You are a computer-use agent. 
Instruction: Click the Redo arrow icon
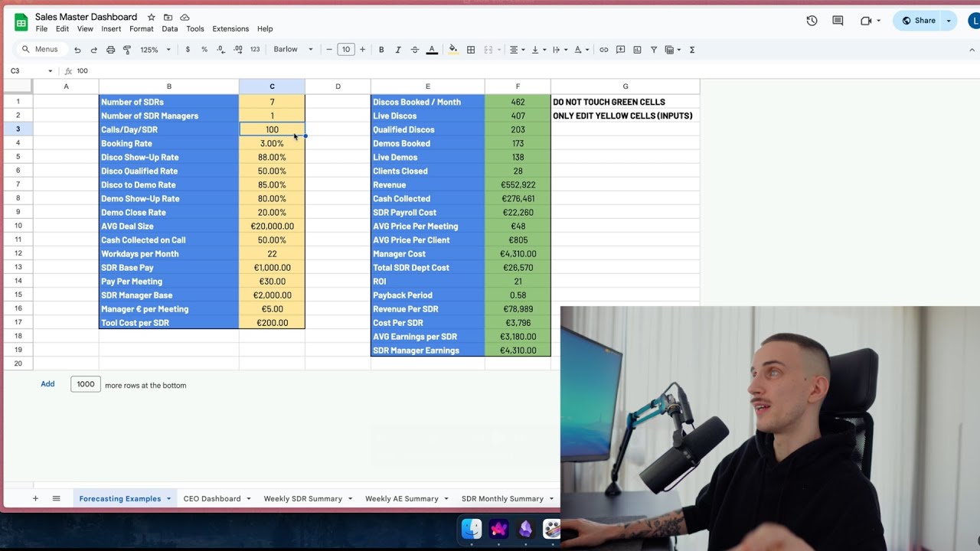(94, 50)
